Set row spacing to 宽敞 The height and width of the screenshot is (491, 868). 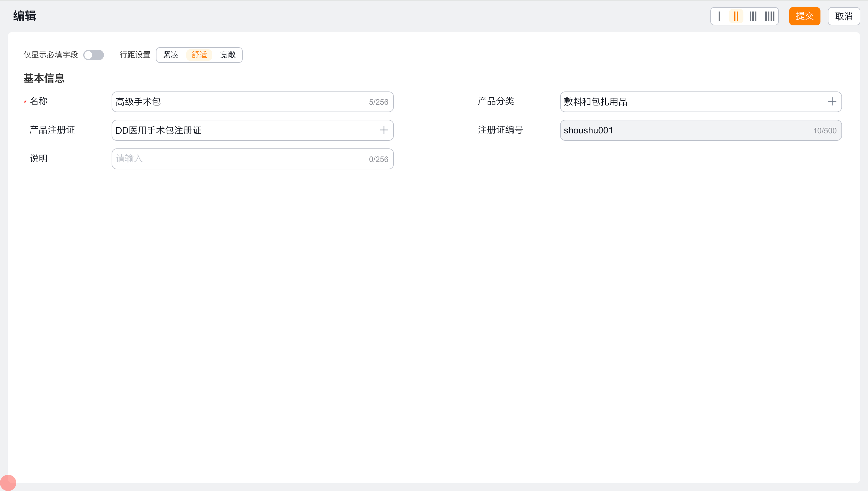[x=228, y=55]
